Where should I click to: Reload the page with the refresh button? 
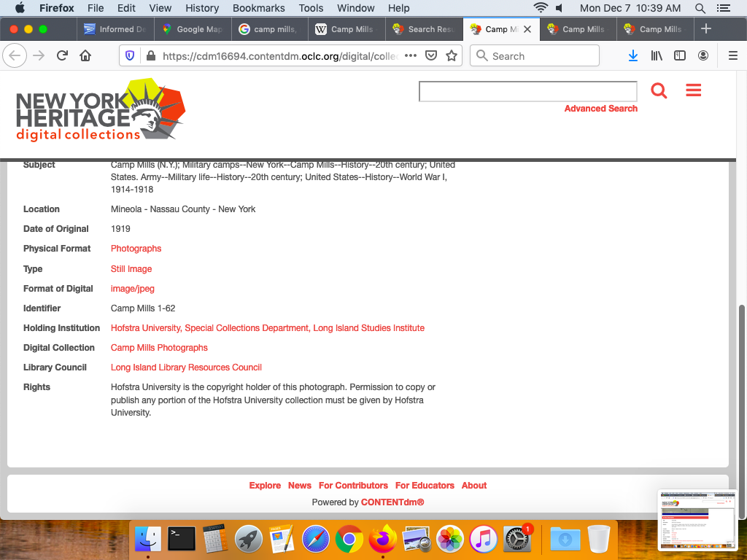pos(62,56)
